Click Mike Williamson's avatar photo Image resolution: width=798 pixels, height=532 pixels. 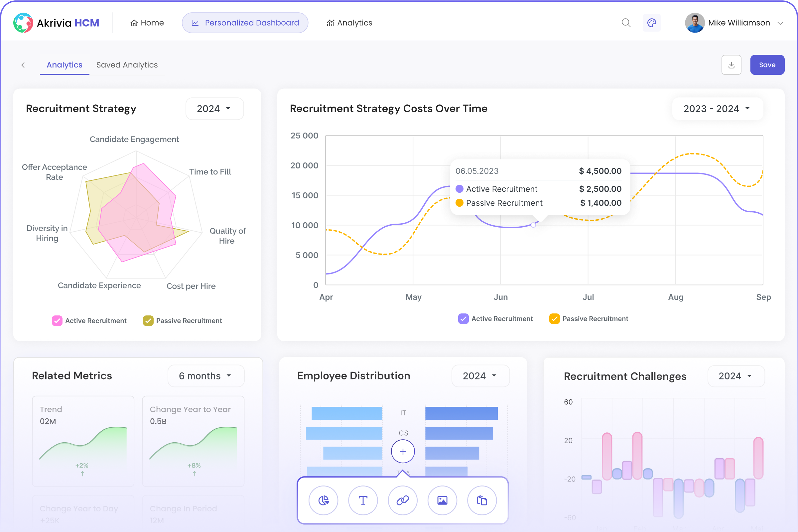point(695,23)
